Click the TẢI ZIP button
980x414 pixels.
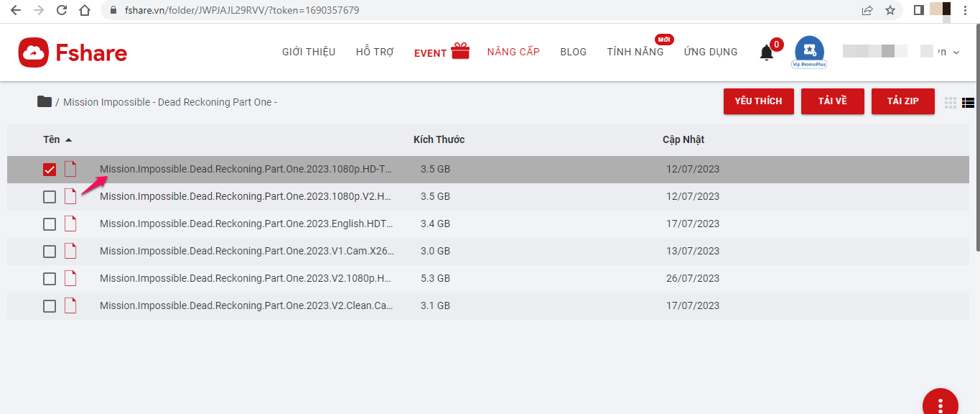click(x=903, y=101)
